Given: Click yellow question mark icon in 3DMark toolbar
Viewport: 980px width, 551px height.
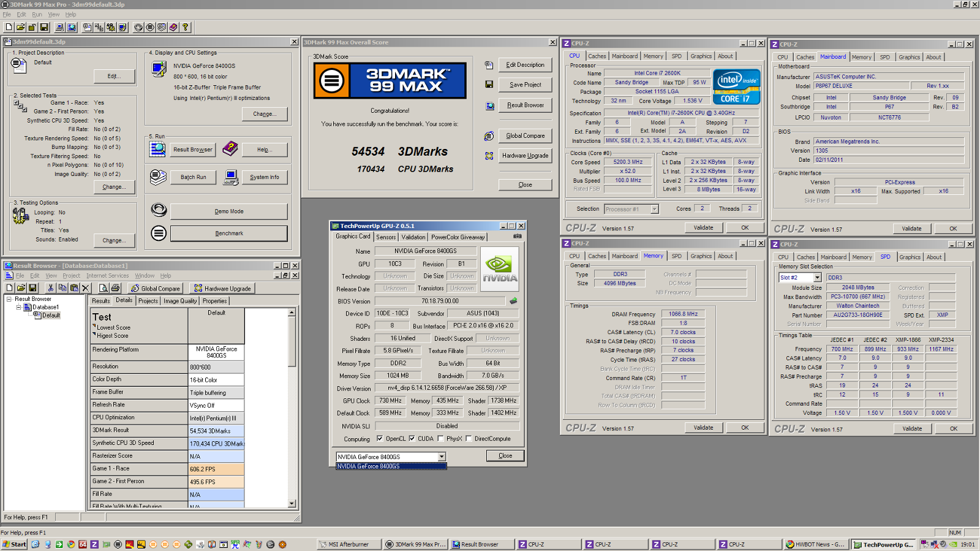Looking at the screenshot, I should (185, 27).
